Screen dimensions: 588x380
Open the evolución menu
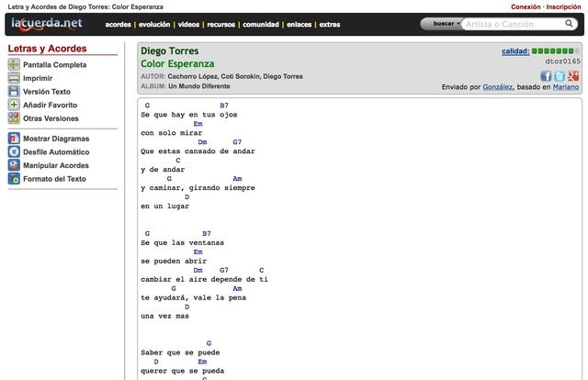coord(154,25)
